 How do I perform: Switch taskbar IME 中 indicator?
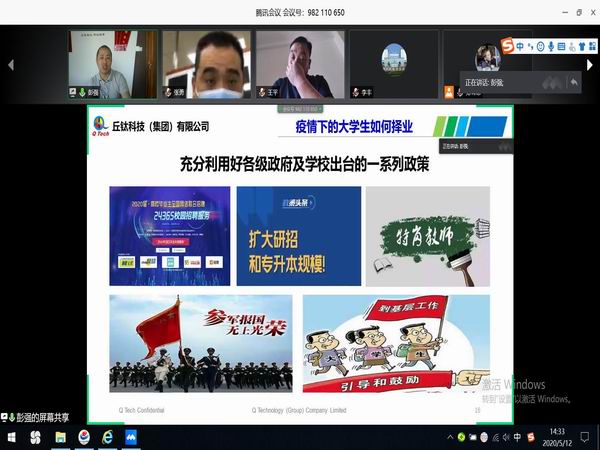point(518,437)
